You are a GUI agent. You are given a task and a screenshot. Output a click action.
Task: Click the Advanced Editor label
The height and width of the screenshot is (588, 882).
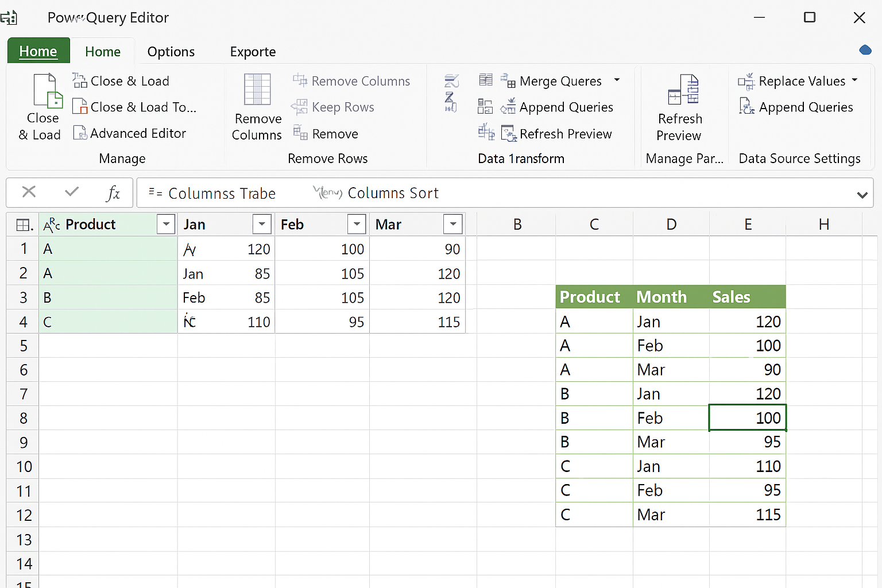138,133
